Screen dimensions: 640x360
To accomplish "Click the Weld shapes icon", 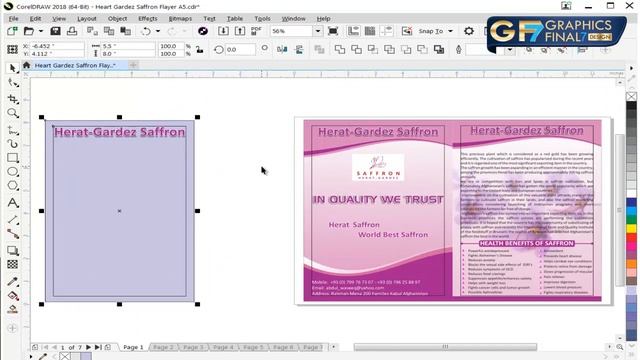I will click(x=340, y=49).
